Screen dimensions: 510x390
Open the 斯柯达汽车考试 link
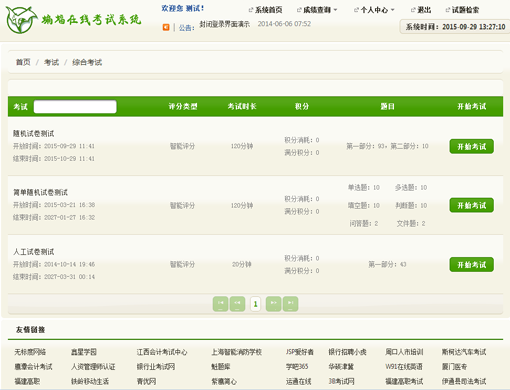pyautogui.click(x=464, y=352)
